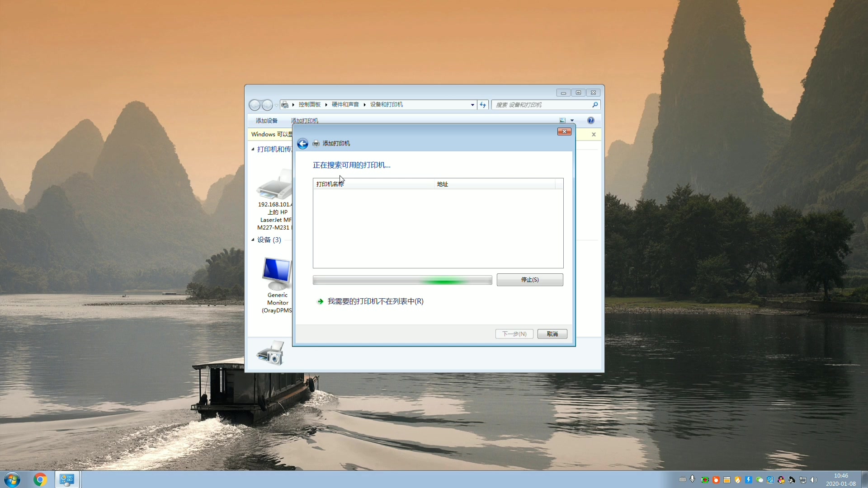Screen dimensions: 868x488
Task: Open Google Chrome from the taskbar
Action: point(40,479)
